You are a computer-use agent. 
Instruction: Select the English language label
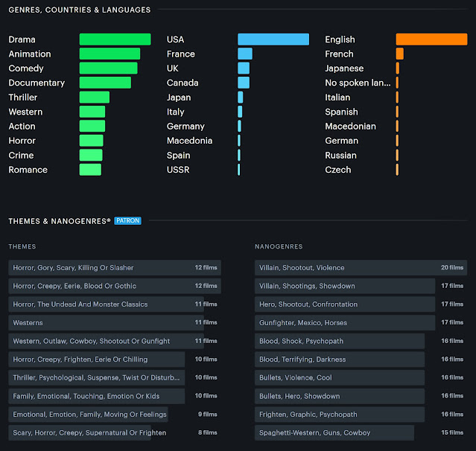pyautogui.click(x=340, y=39)
